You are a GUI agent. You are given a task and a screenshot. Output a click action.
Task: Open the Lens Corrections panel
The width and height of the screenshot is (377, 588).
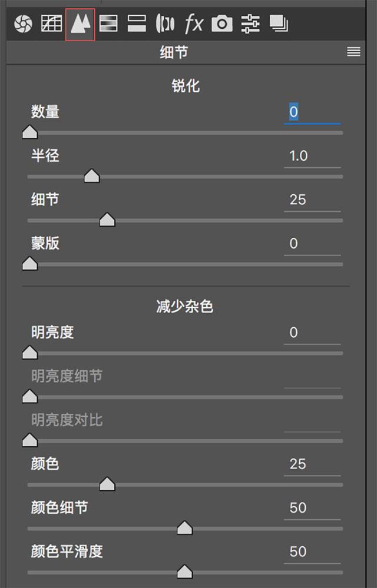(166, 24)
